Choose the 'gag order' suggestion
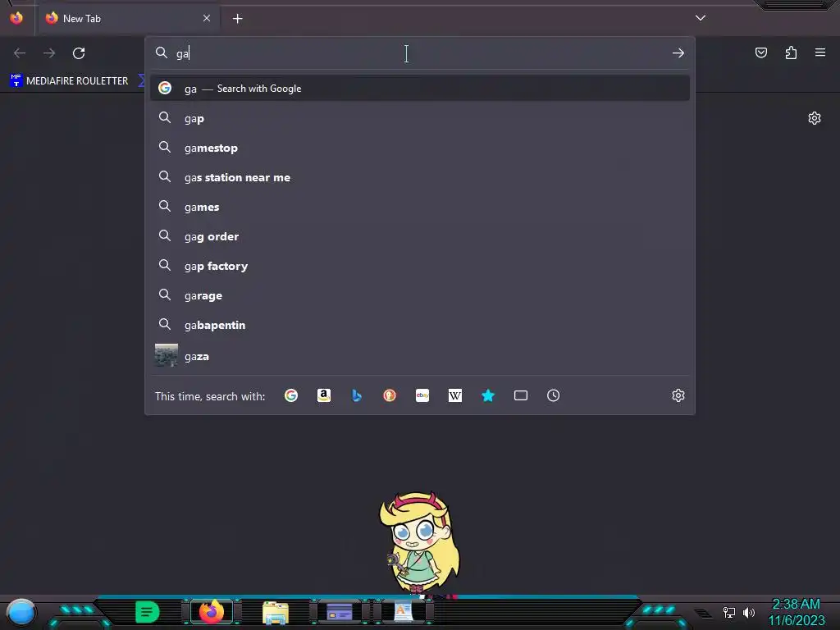The image size is (840, 630). tap(420, 236)
